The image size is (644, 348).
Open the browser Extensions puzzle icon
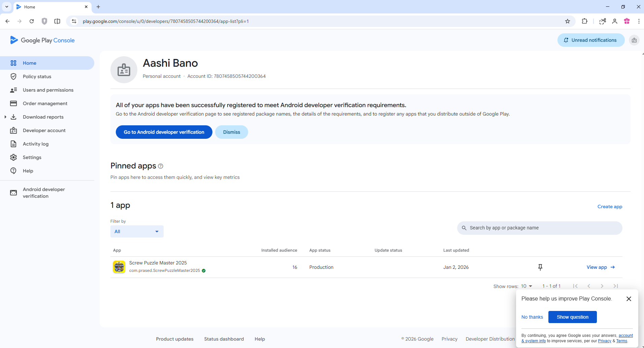coord(584,21)
